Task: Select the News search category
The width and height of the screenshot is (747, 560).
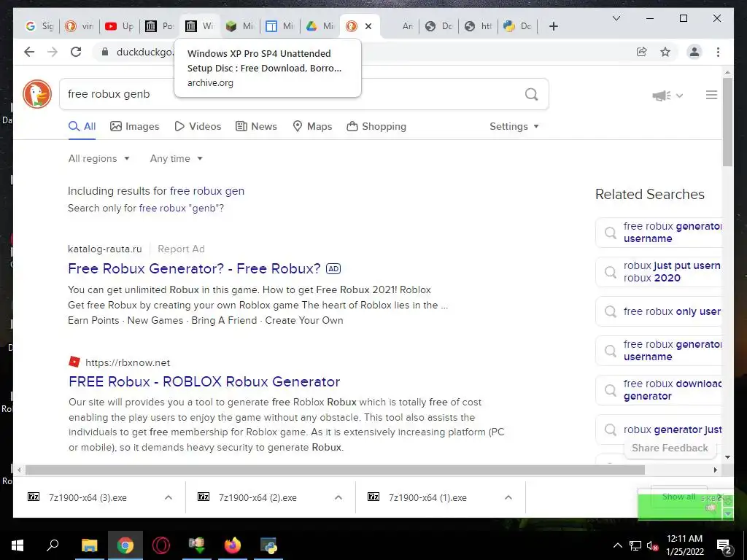Action: click(x=256, y=126)
